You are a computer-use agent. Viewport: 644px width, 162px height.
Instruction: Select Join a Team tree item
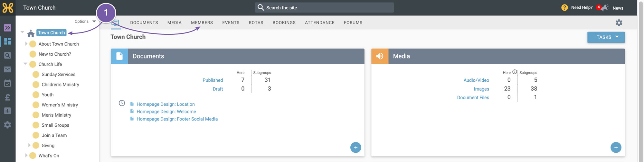pyautogui.click(x=54, y=135)
